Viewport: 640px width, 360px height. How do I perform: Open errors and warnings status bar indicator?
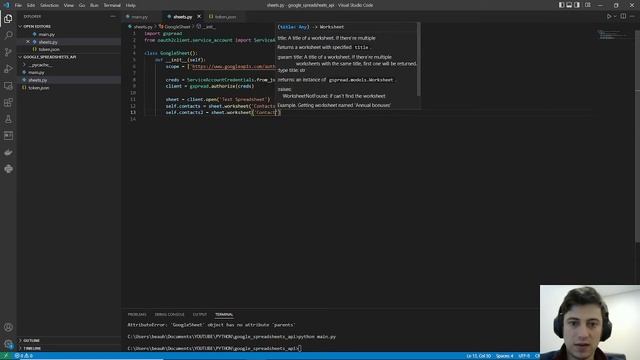tap(24, 356)
